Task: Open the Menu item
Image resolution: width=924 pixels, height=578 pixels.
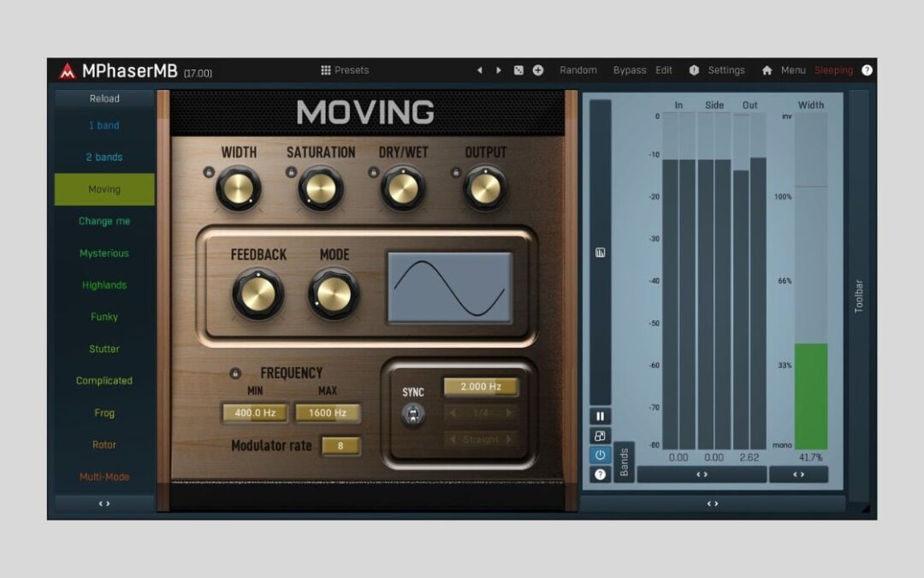Action: coord(794,70)
